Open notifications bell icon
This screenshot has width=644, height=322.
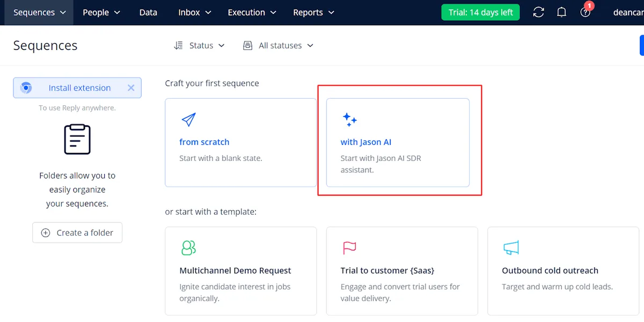pyautogui.click(x=562, y=12)
